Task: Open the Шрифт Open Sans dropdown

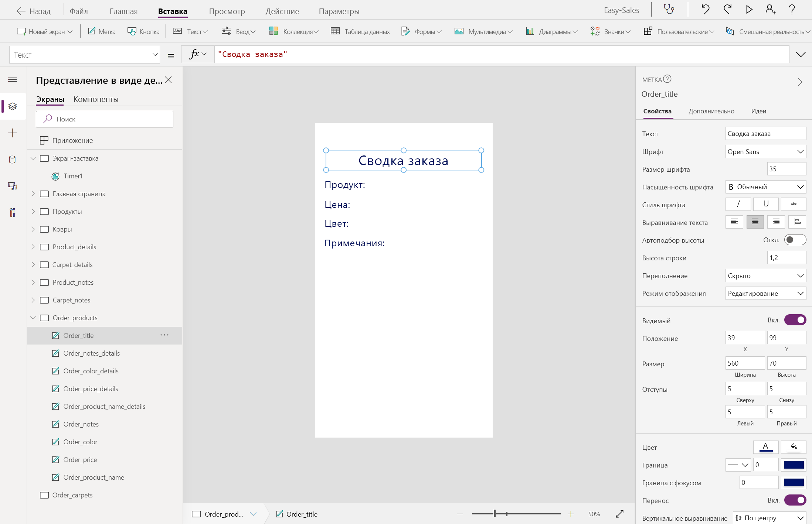Action: (x=765, y=151)
